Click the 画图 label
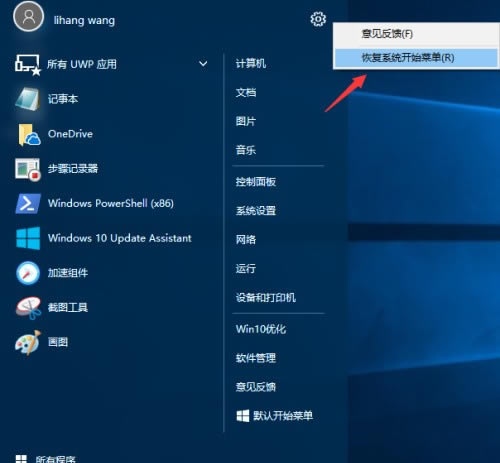The image size is (500, 463). click(x=58, y=342)
